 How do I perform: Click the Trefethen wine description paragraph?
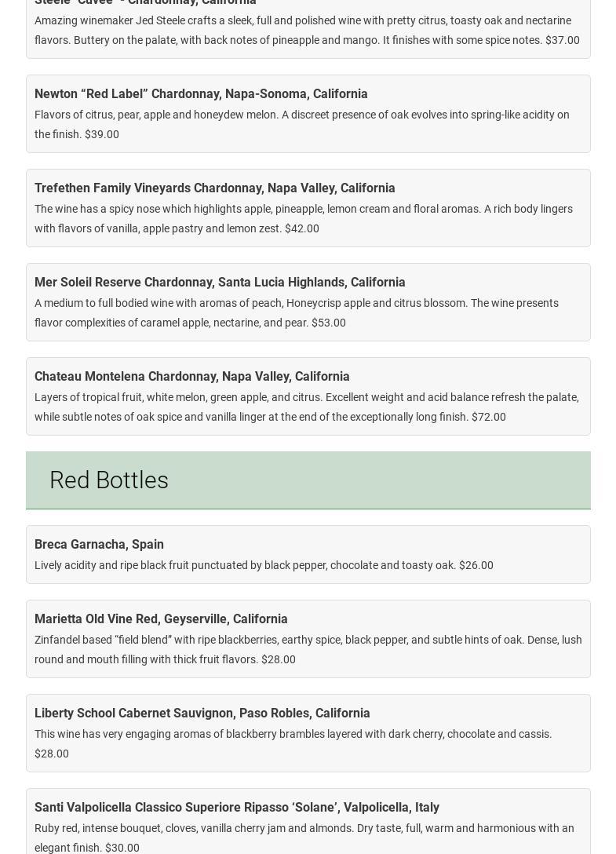(x=304, y=218)
